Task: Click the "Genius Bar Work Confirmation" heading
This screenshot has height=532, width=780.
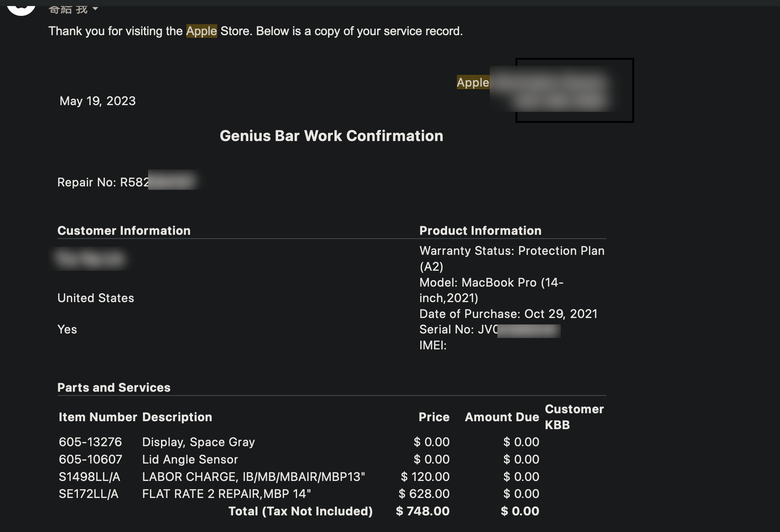Action: click(331, 136)
